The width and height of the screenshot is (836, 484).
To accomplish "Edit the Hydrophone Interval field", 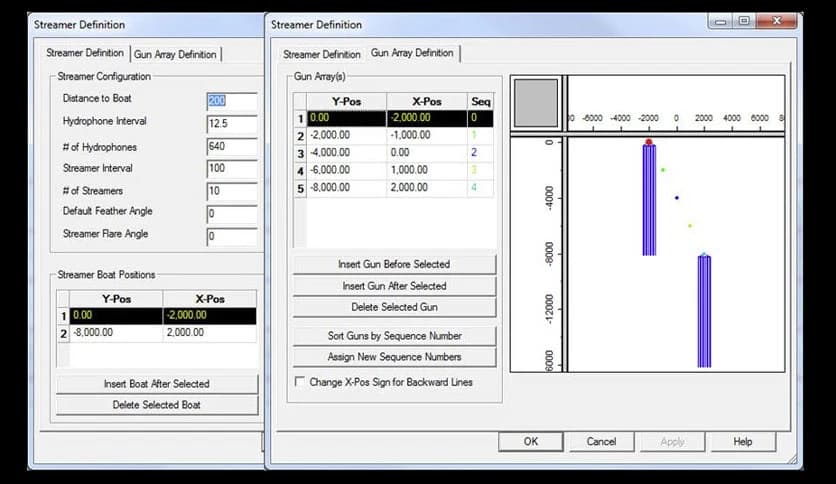I will 232,124.
